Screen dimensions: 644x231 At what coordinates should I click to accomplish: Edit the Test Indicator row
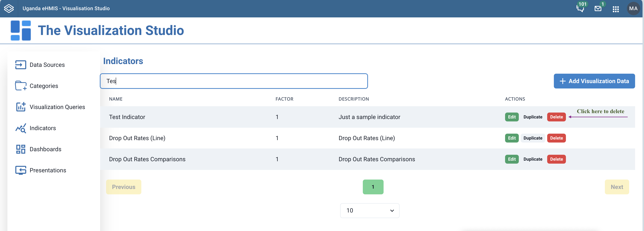point(512,117)
